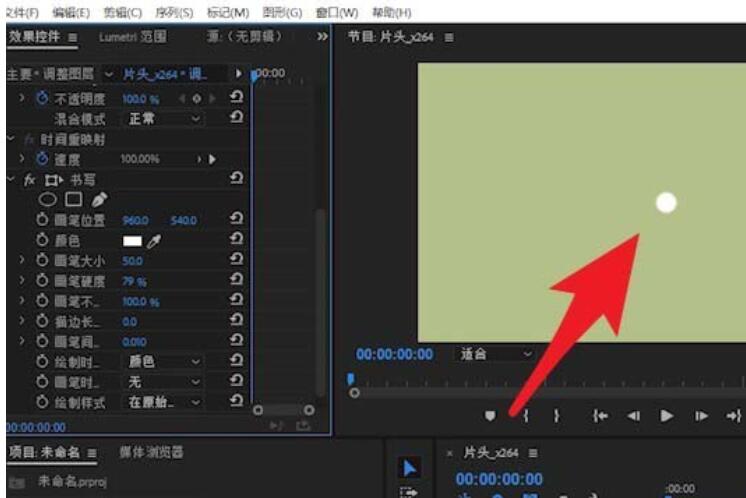Open the 绘制样式 dropdown

[163, 402]
